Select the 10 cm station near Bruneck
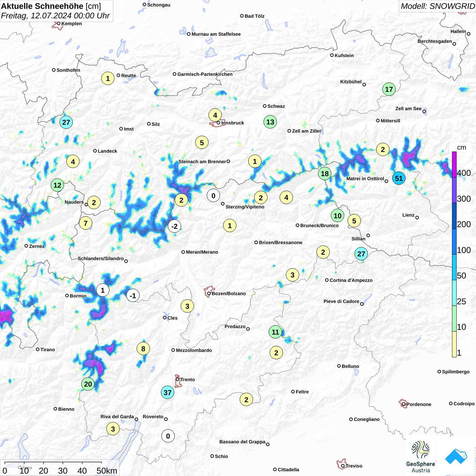Screen dimensions: 476x476 (x=338, y=216)
